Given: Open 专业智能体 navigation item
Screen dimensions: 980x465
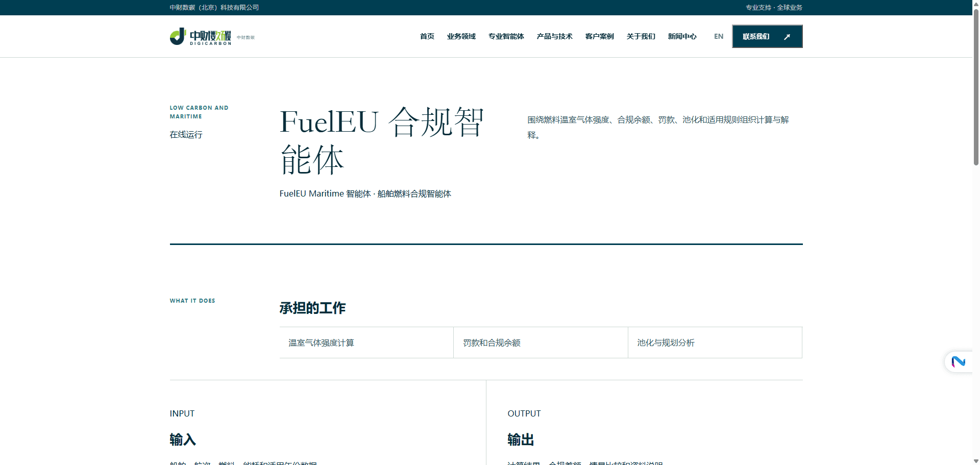Looking at the screenshot, I should [x=506, y=36].
